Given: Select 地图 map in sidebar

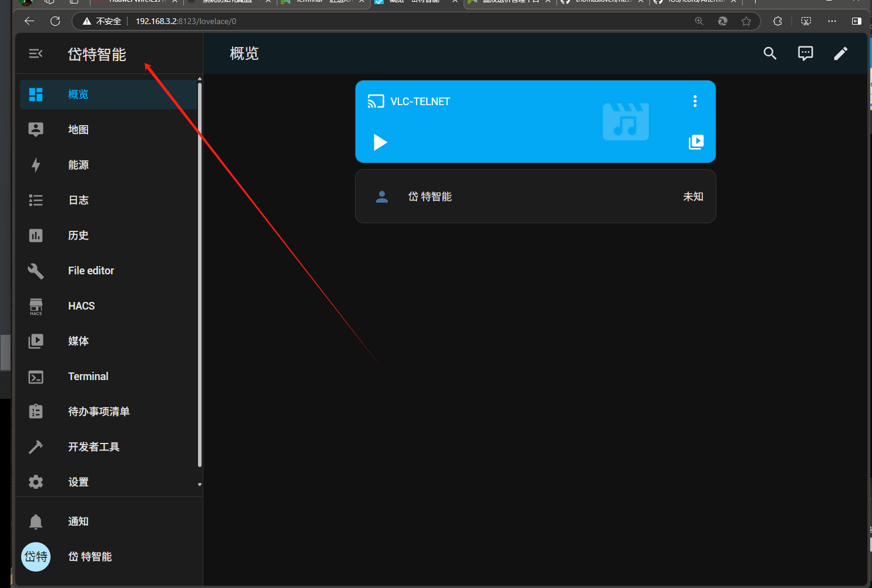Looking at the screenshot, I should [x=78, y=130].
